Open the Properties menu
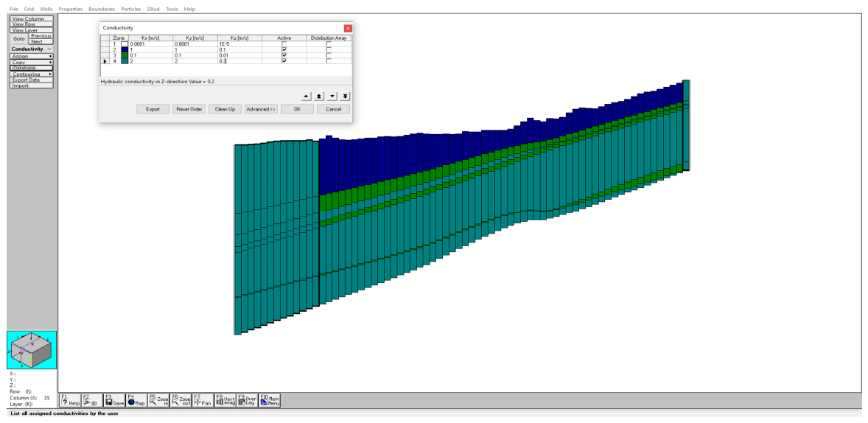The width and height of the screenshot is (868, 423). (x=70, y=10)
